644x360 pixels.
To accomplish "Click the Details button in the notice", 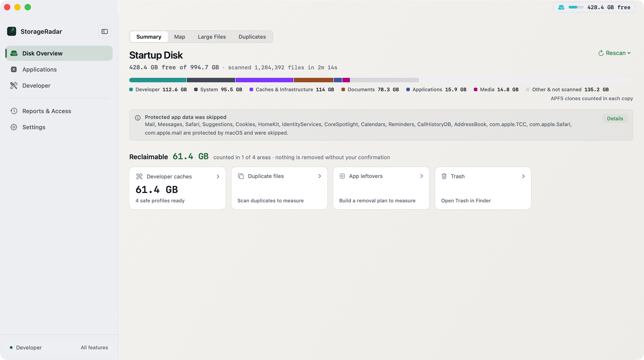I will (x=615, y=118).
